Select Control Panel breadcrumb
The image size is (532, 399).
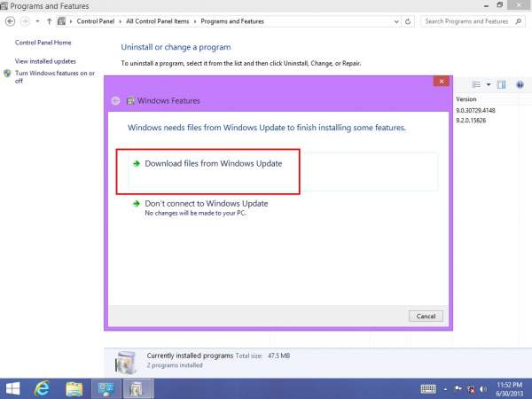pyautogui.click(x=96, y=21)
